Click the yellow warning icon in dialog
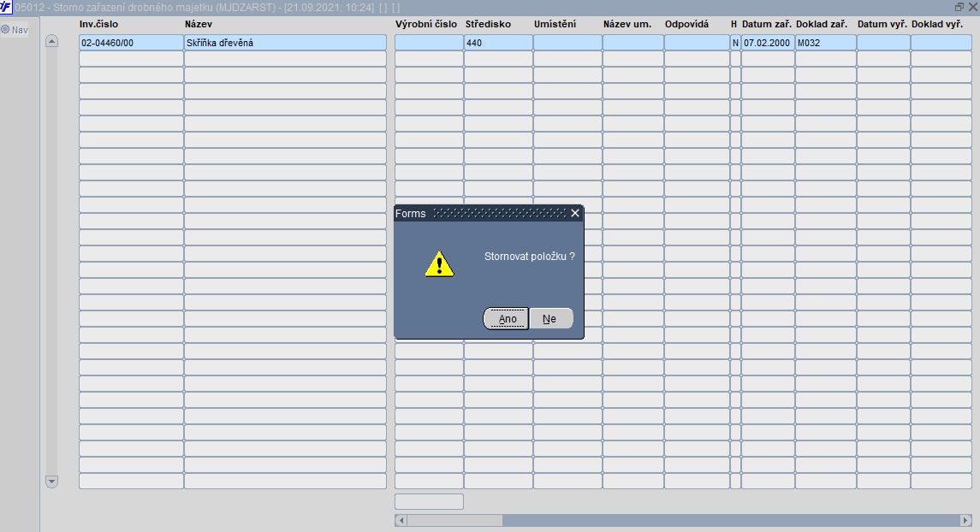Image resolution: width=980 pixels, height=532 pixels. pos(439,264)
